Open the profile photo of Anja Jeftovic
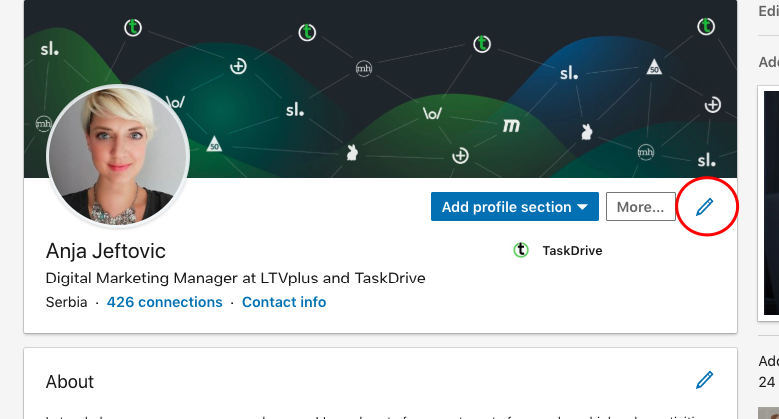Viewport: 779px width, 419px height. (x=118, y=156)
